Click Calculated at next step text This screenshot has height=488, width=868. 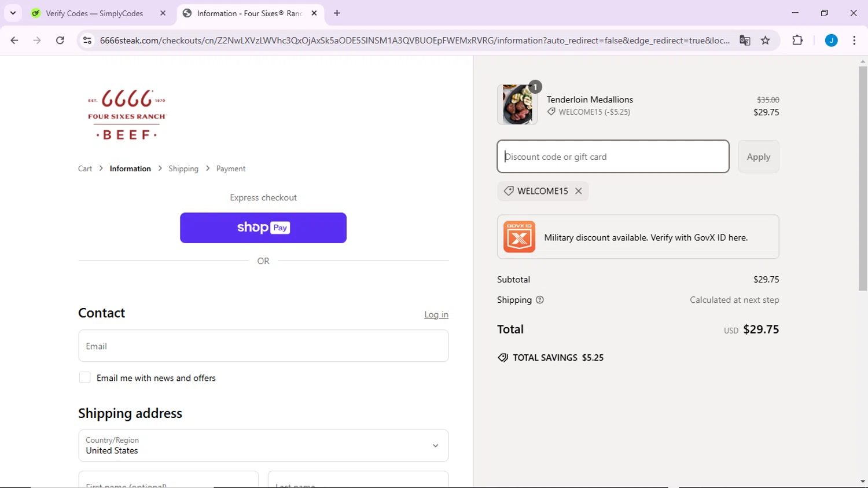point(734,300)
